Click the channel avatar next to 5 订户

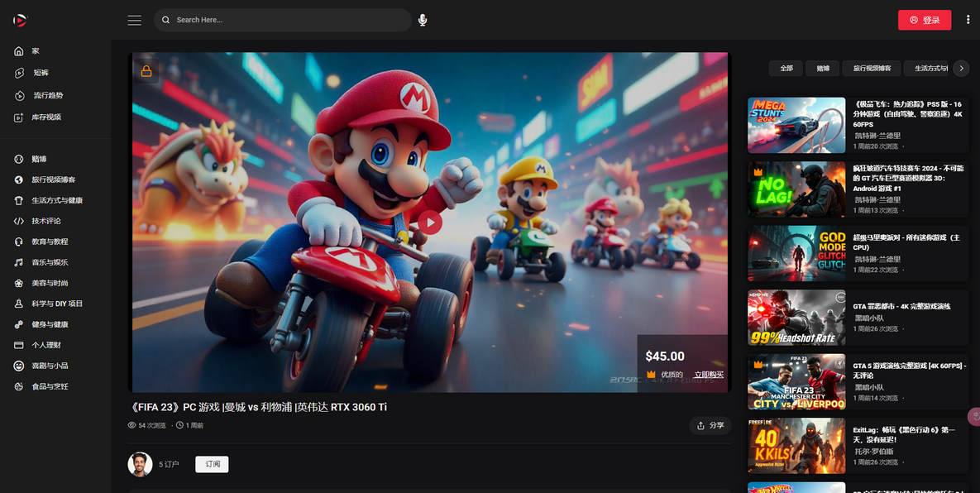[x=140, y=464]
